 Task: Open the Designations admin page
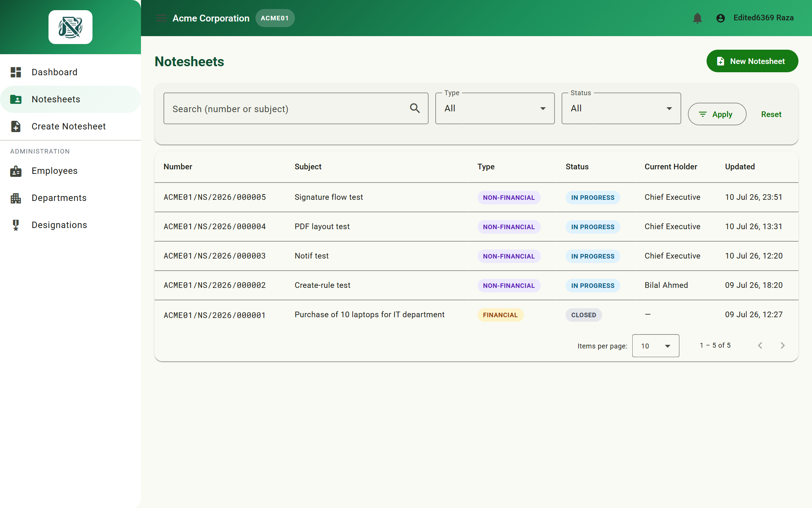tap(70, 225)
